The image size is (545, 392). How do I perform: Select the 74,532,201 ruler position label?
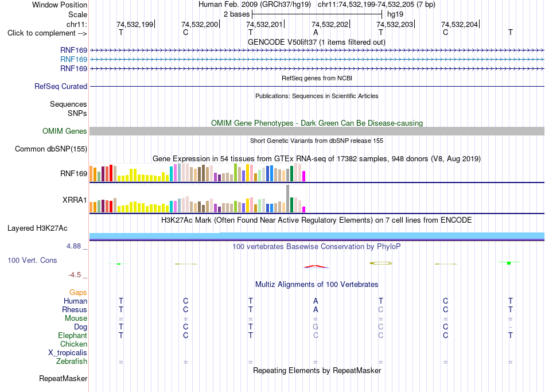[264, 24]
